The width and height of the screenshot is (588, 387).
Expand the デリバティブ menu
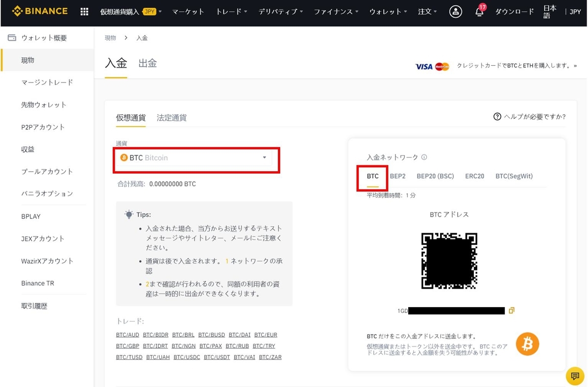coord(281,11)
